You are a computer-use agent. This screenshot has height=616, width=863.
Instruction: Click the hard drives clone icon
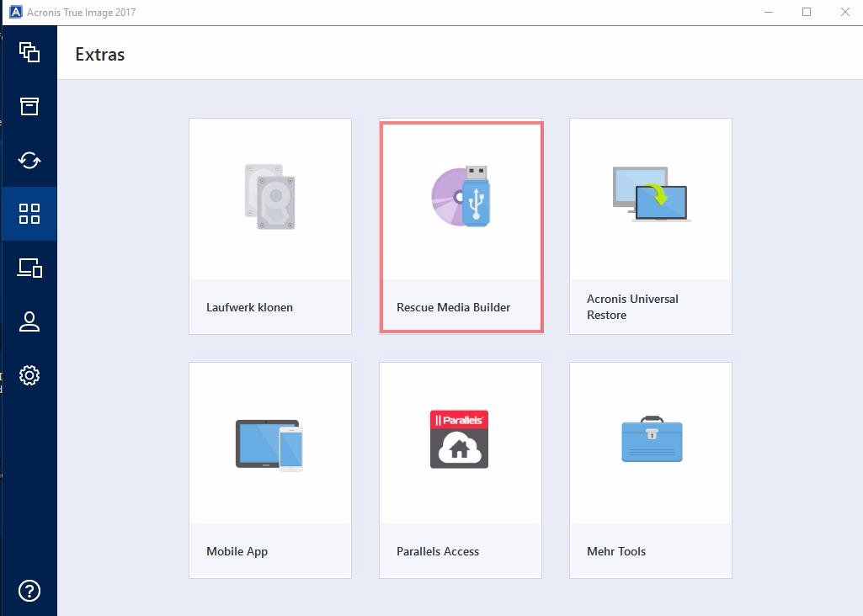click(269, 196)
